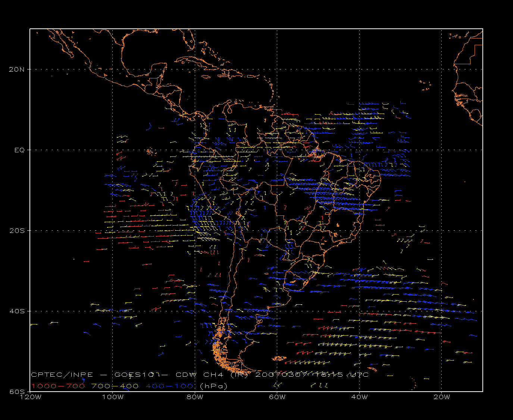Click the blue 400-100 legend entry

tap(169, 386)
